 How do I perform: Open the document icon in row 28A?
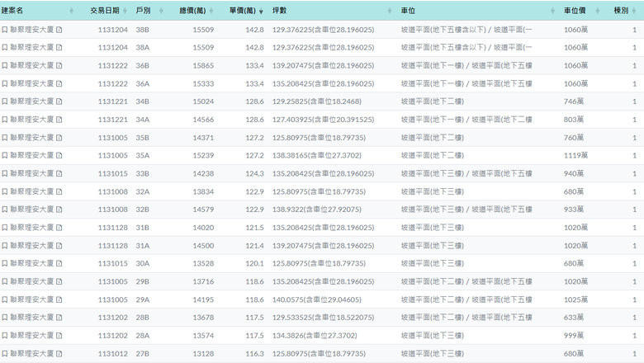click(59, 336)
